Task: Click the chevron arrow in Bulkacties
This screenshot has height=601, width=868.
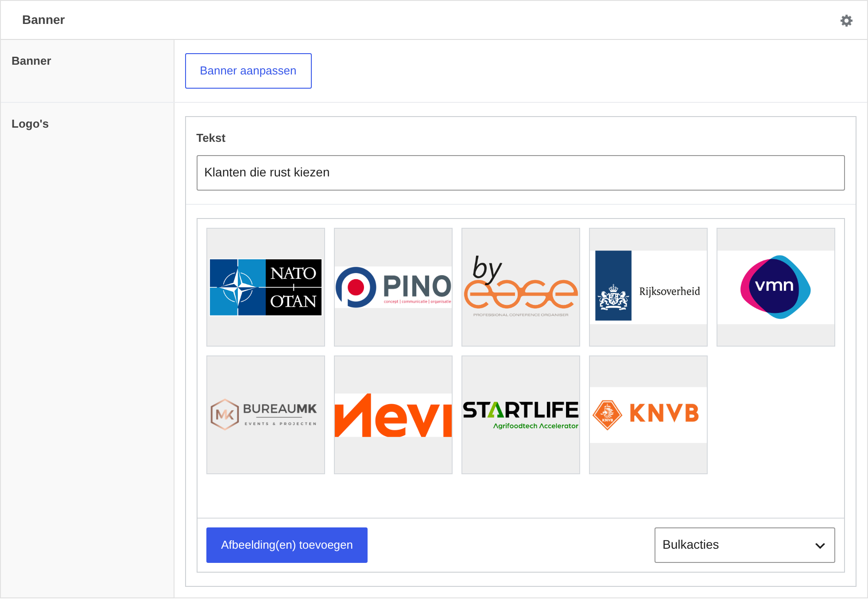Action: point(820,546)
